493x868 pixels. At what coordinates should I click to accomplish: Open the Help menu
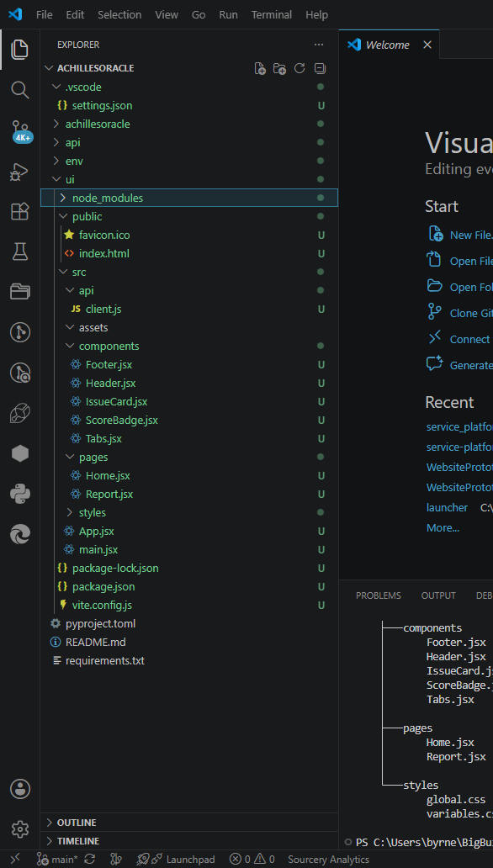click(x=317, y=15)
